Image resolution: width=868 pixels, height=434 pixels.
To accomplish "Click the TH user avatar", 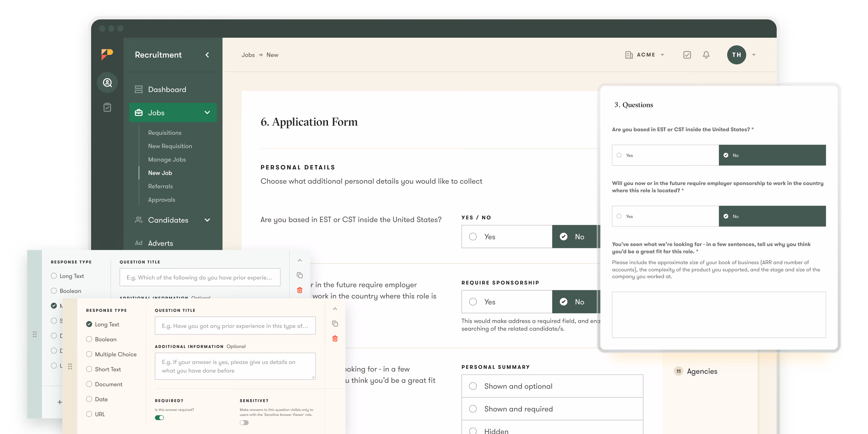I will pos(736,55).
